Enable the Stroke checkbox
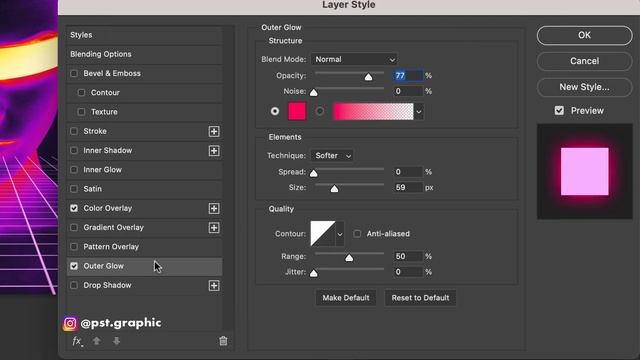The width and height of the screenshot is (640, 360). click(x=74, y=131)
